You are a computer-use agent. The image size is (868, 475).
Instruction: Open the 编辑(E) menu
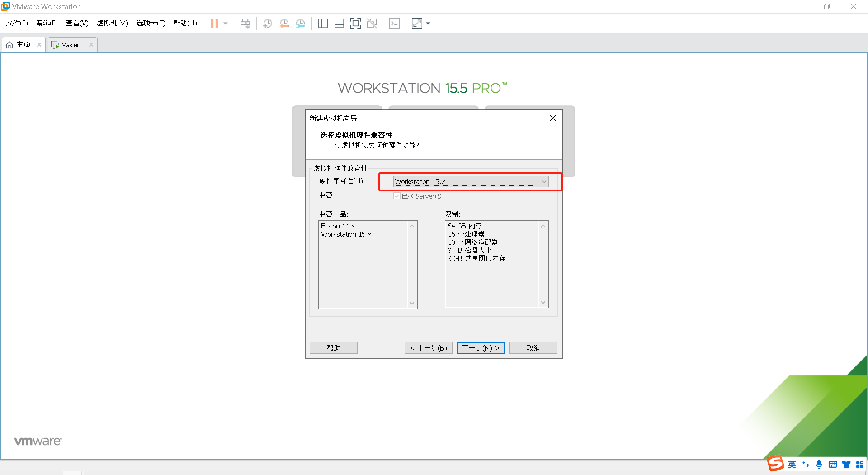[x=47, y=23]
